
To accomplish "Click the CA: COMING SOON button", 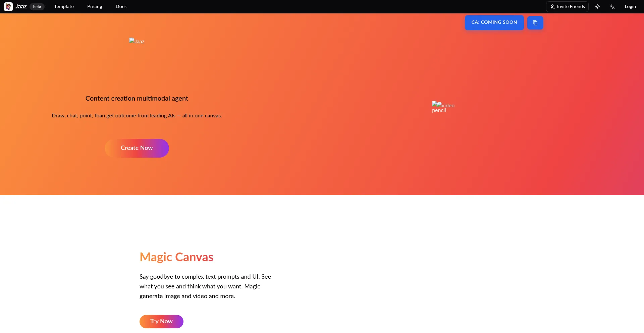I will pyautogui.click(x=494, y=22).
